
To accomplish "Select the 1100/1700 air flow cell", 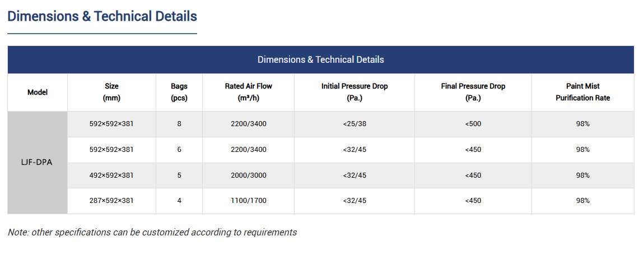I will tap(248, 201).
